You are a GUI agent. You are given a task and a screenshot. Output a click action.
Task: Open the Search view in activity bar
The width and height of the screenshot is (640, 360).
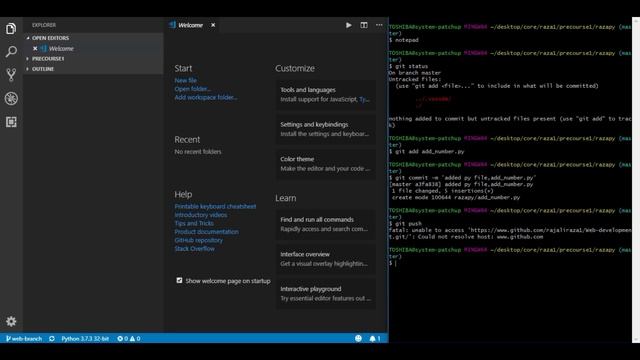click(x=11, y=51)
